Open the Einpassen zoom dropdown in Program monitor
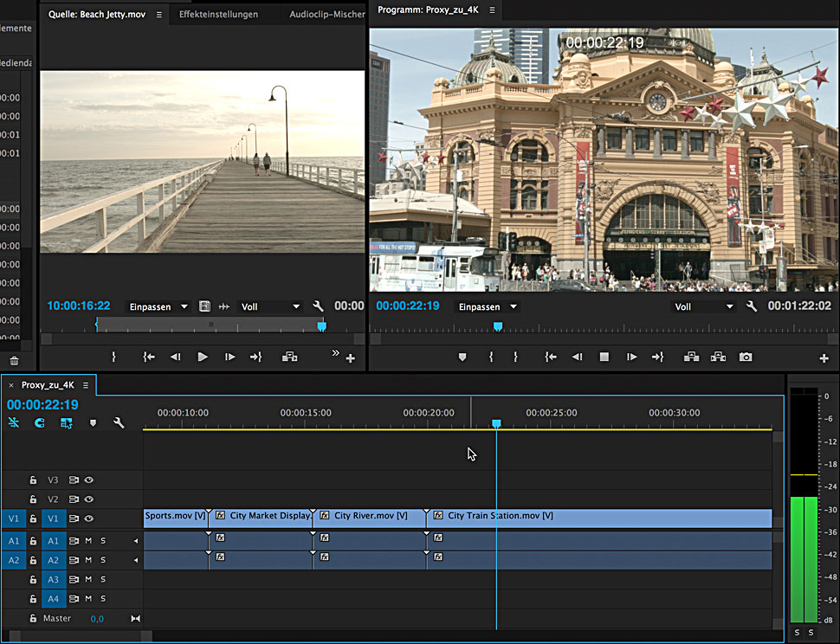The image size is (840, 644). coord(488,306)
